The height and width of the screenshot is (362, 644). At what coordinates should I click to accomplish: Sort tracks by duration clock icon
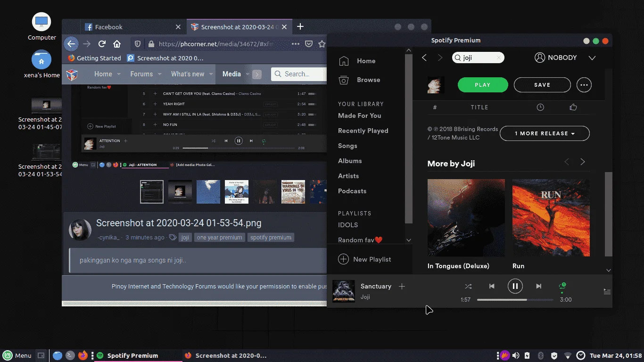[540, 107]
